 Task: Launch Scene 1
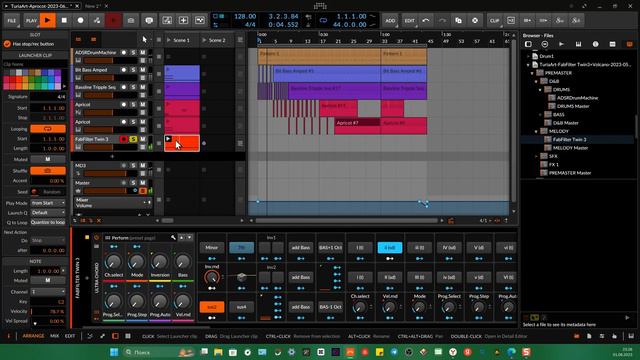coord(169,40)
